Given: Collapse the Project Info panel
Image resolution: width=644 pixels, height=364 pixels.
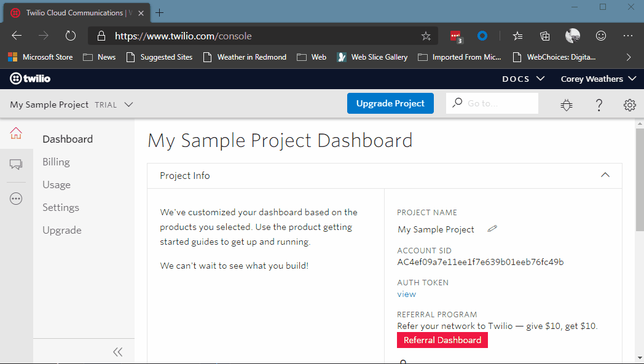Looking at the screenshot, I should (605, 175).
